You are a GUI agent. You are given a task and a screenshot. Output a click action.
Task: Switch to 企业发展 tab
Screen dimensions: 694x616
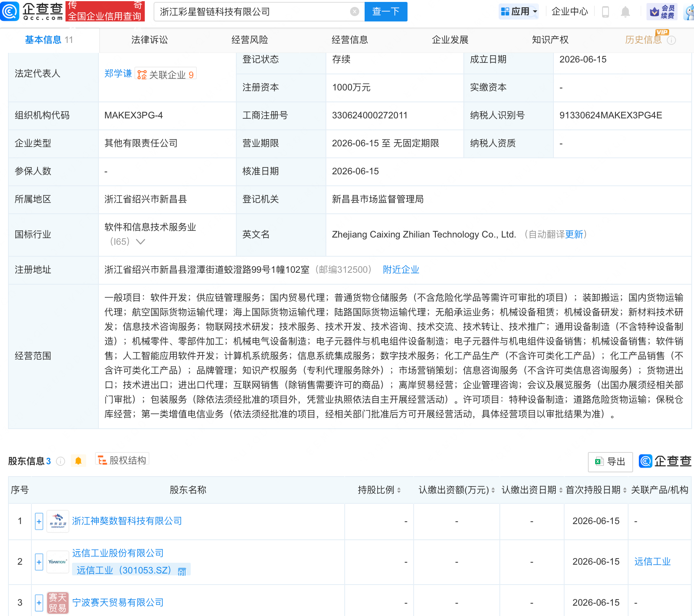click(x=450, y=40)
